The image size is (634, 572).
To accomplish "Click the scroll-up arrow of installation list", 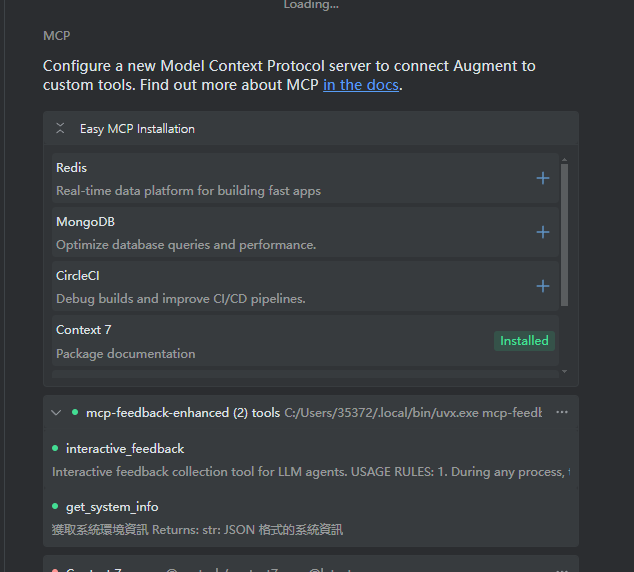I will (x=564, y=160).
